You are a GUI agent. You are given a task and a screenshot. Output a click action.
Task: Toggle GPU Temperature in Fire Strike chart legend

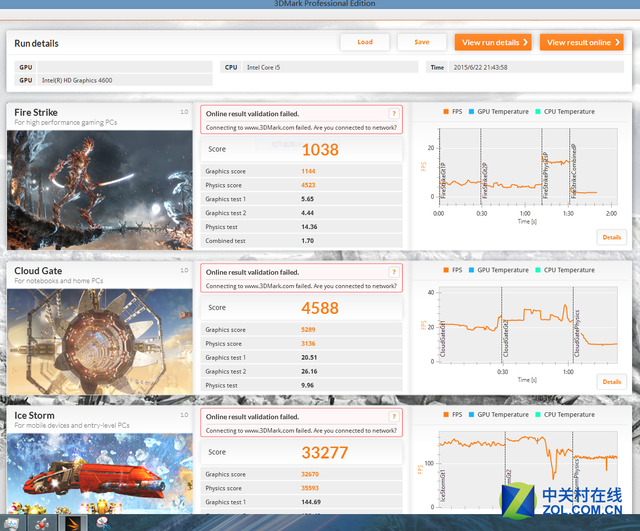(x=499, y=111)
